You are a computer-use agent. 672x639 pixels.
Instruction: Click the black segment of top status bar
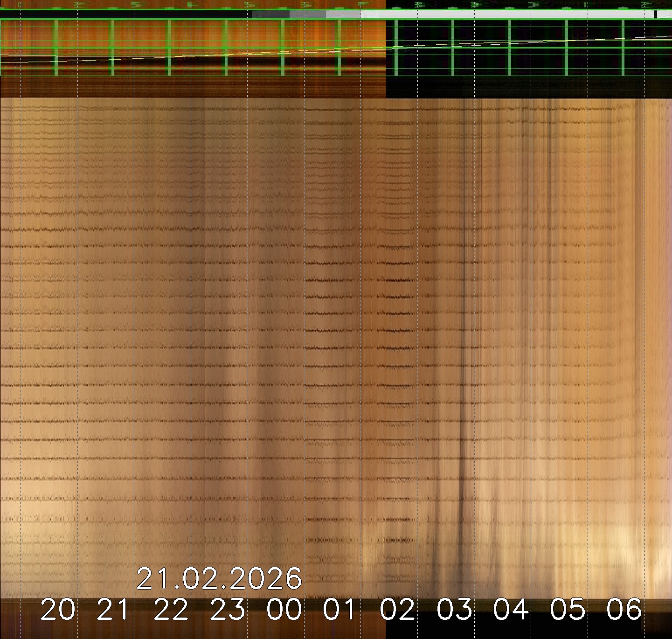[126, 14]
